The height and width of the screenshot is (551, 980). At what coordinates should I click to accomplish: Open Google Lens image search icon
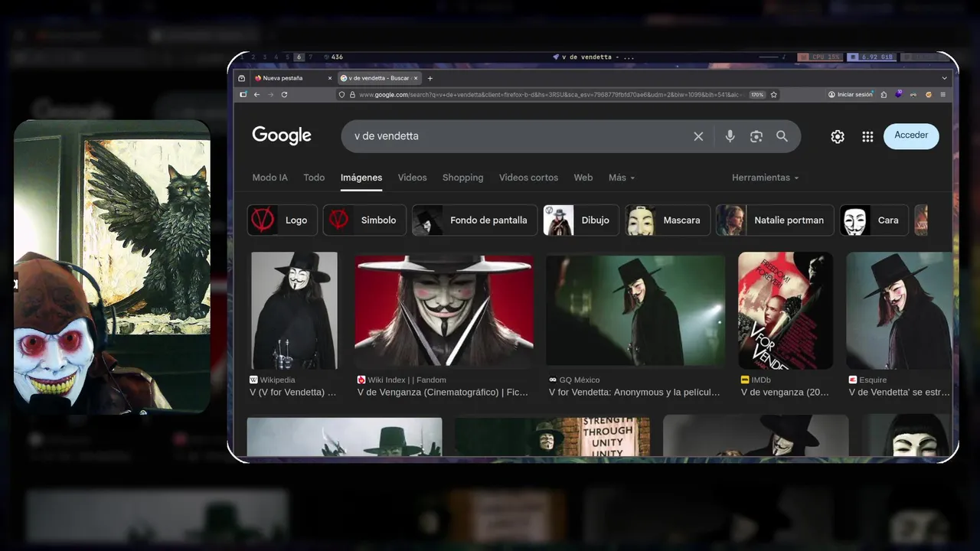[756, 136]
